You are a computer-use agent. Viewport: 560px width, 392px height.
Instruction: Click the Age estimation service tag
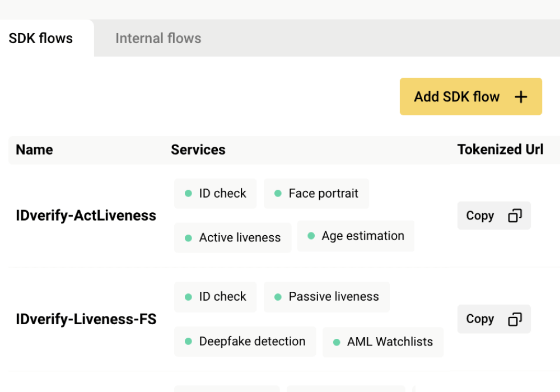coord(356,236)
